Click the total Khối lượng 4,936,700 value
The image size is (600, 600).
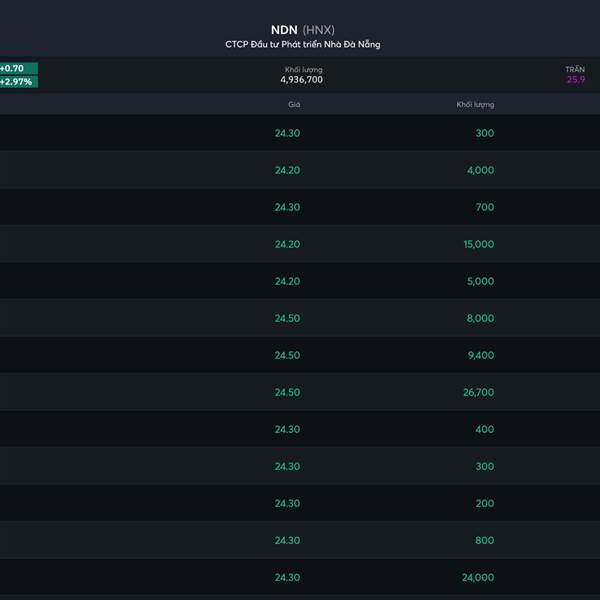(x=302, y=80)
